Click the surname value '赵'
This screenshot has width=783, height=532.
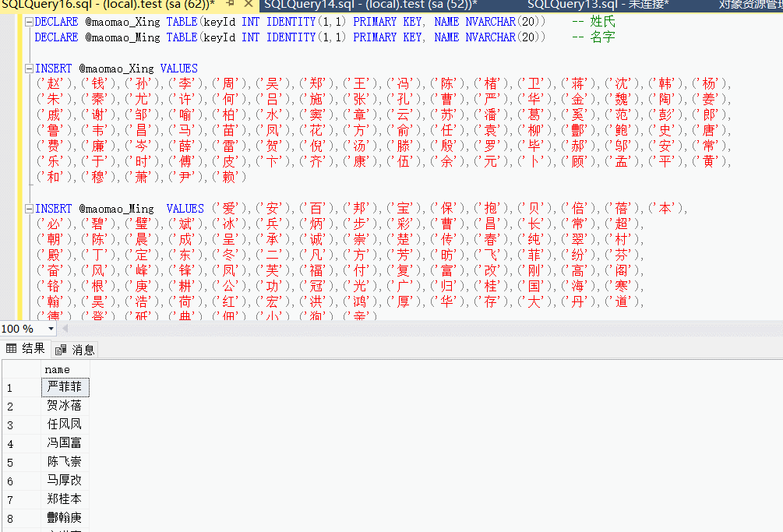coord(54,84)
